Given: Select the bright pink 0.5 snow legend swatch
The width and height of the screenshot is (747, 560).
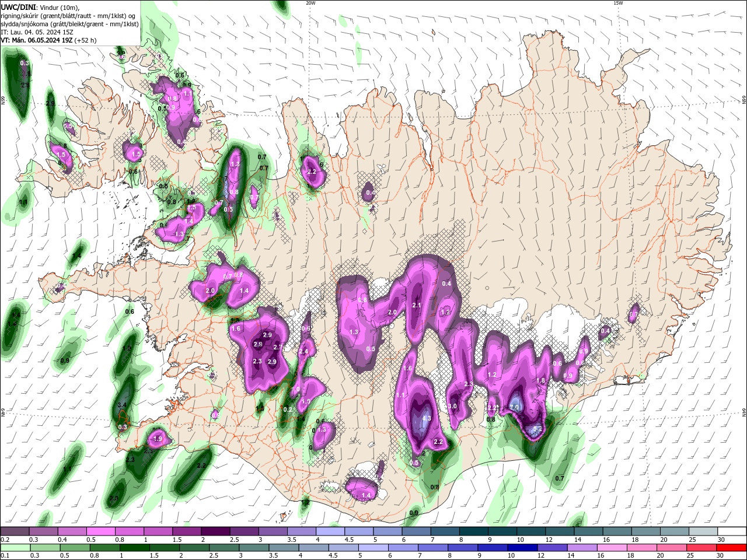Looking at the screenshot, I should click(101, 531).
